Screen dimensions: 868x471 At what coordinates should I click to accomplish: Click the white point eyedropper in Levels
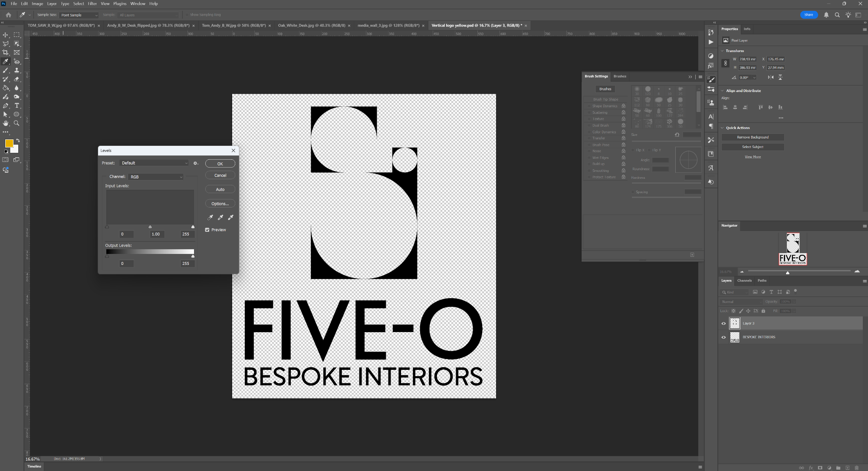tap(230, 217)
